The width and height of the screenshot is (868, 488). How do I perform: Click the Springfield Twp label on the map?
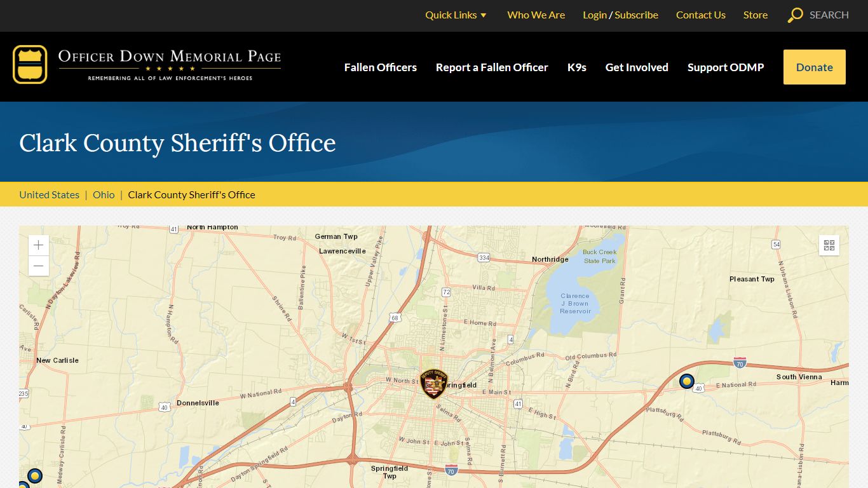coord(390,472)
